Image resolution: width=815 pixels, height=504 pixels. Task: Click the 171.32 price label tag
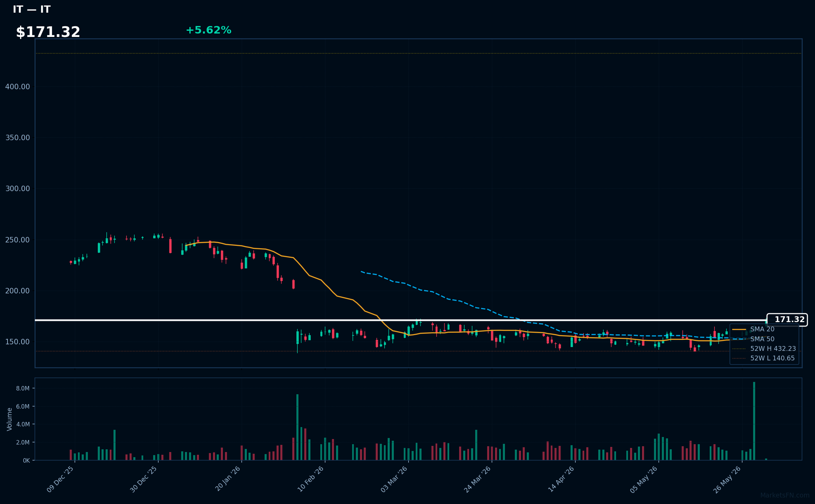click(x=787, y=320)
